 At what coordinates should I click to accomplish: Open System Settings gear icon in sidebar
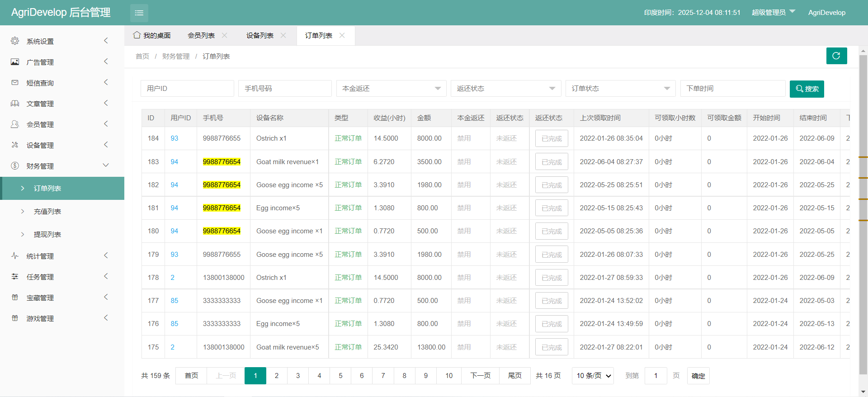click(x=15, y=41)
